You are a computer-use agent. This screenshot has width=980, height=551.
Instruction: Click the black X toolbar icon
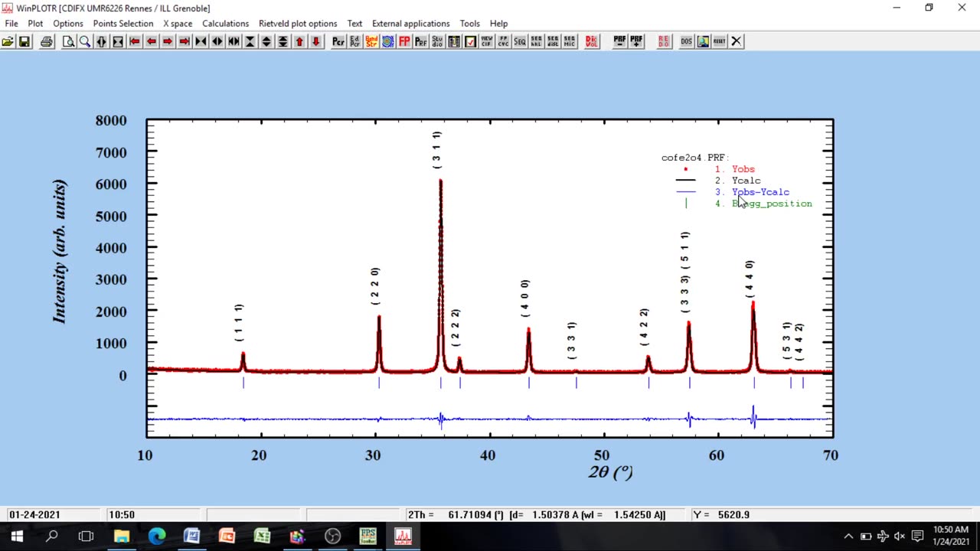[737, 41]
